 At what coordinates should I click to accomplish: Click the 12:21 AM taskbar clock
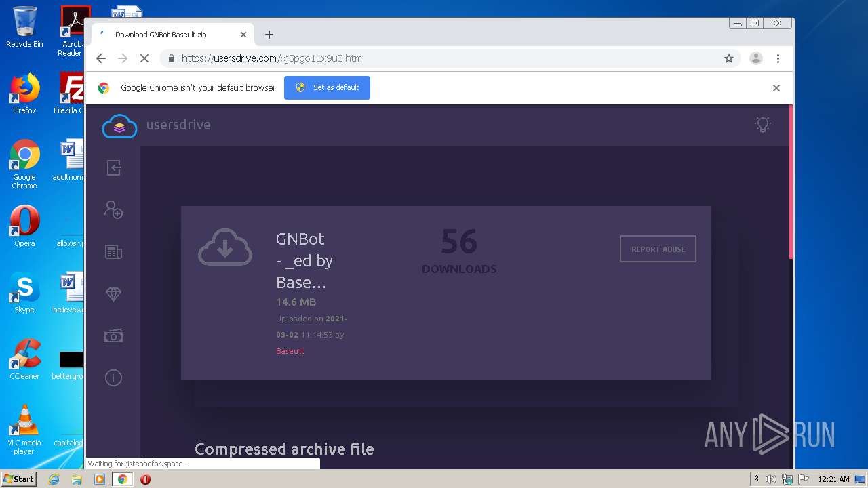pyautogui.click(x=833, y=479)
